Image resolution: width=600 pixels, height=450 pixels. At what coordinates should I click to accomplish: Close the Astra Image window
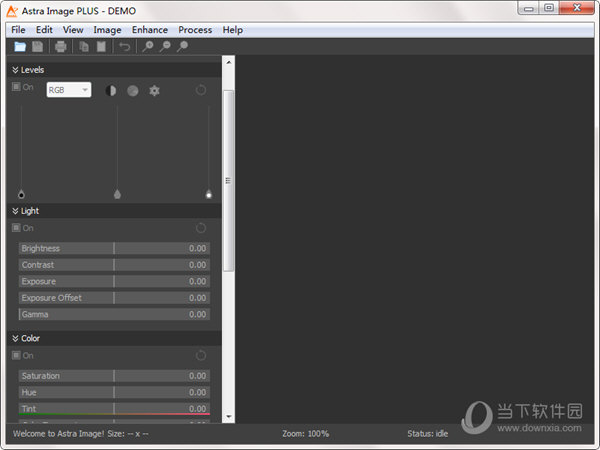[577, 8]
